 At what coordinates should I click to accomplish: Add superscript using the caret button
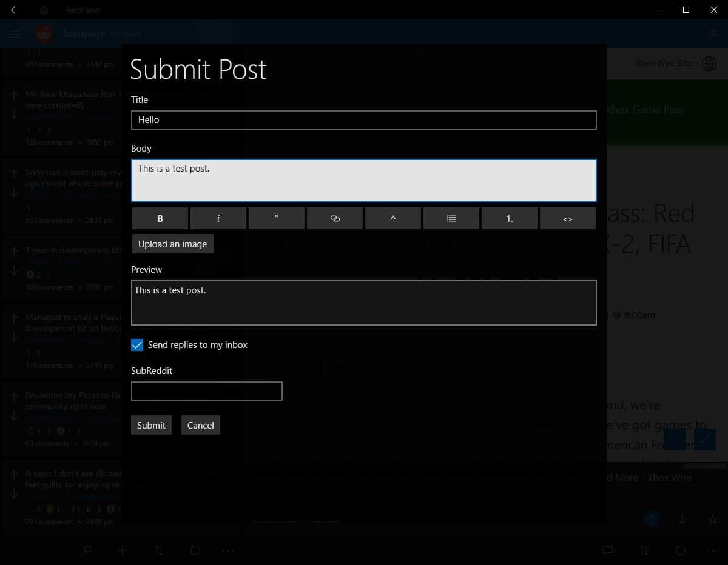tap(393, 218)
